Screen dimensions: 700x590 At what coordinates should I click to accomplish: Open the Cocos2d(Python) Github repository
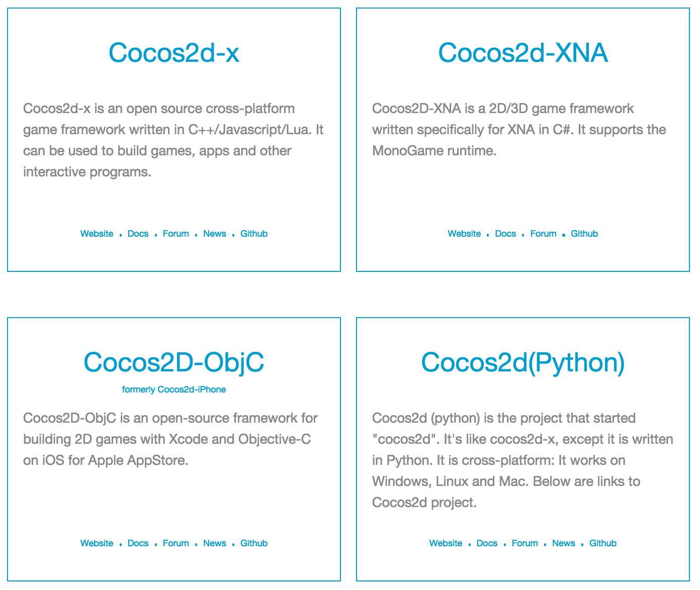[603, 543]
